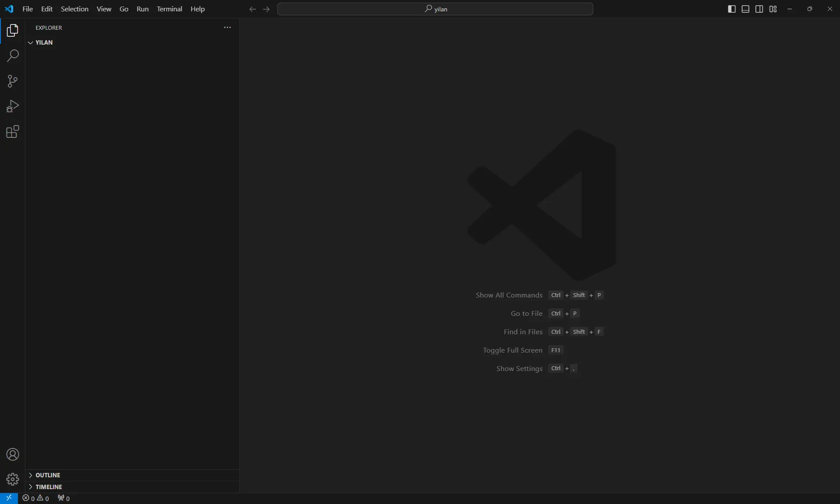Open the Run menu
This screenshot has width=840, height=504.
(143, 9)
